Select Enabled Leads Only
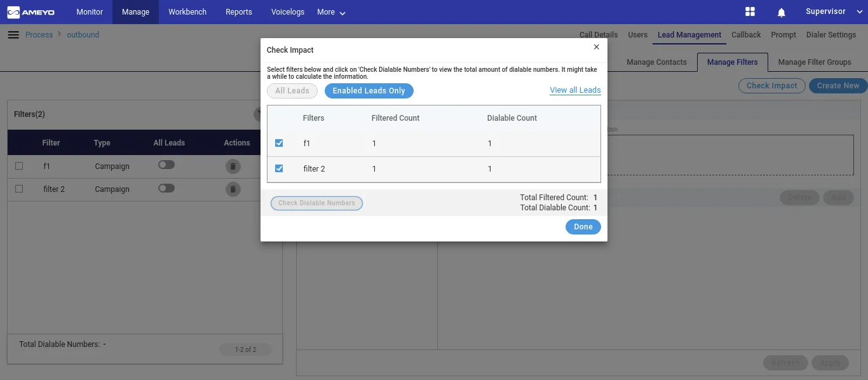 click(x=369, y=91)
